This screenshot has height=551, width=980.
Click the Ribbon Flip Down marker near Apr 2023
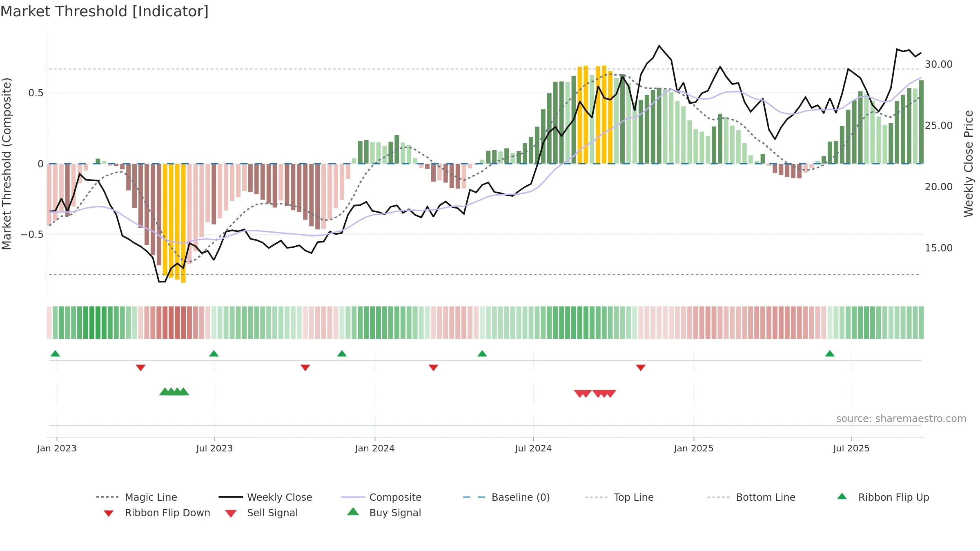140,368
